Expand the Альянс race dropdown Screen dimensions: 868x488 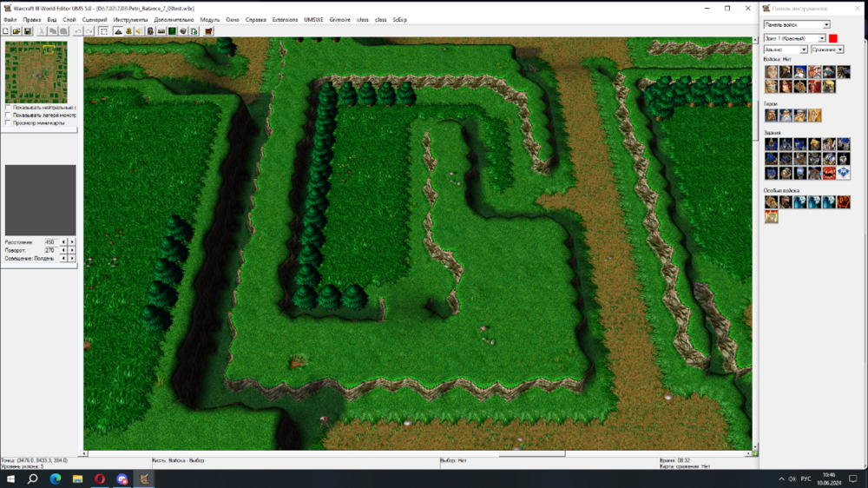click(804, 49)
